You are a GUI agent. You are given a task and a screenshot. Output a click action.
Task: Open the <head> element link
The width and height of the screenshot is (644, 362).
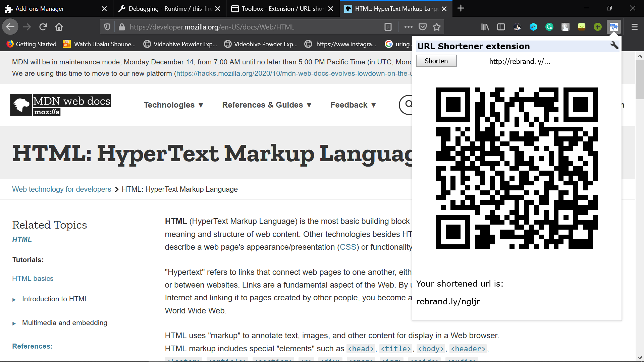coord(361,349)
